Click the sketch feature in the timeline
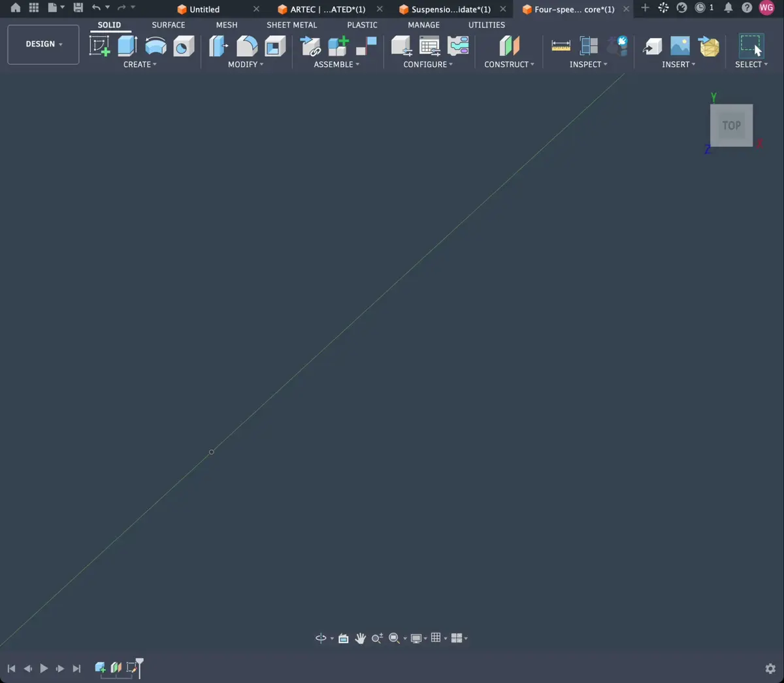Viewport: 784px width, 683px height. pyautogui.click(x=132, y=667)
